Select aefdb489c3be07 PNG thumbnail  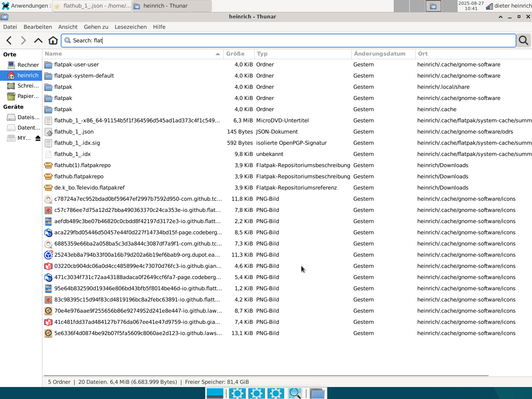click(48, 221)
